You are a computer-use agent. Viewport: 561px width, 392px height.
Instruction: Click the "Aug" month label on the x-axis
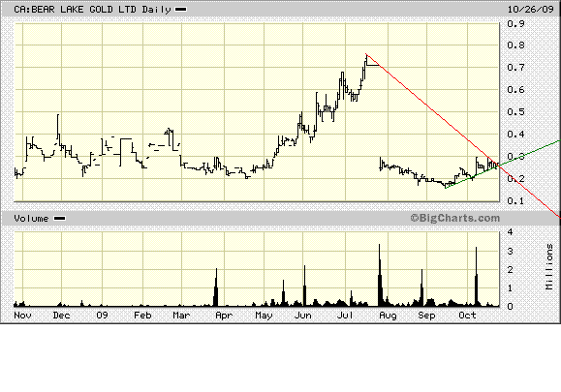[388, 316]
